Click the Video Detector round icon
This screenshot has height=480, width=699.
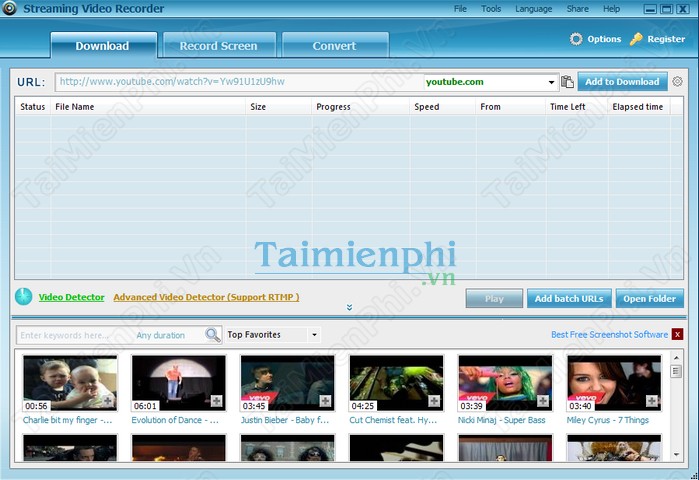(24, 297)
